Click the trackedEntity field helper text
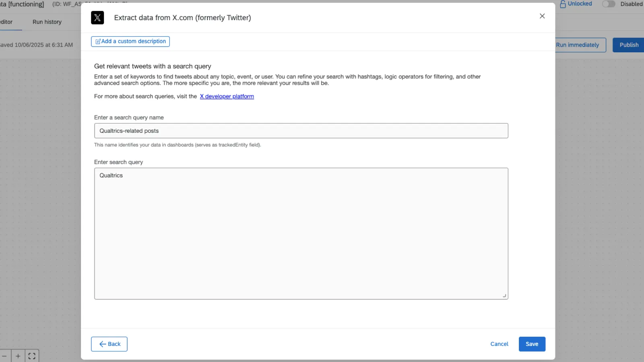The width and height of the screenshot is (644, 362). (x=178, y=145)
